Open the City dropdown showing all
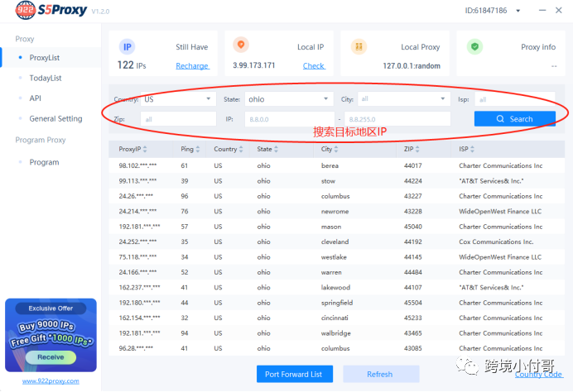The height and width of the screenshot is (392, 573). [403, 99]
